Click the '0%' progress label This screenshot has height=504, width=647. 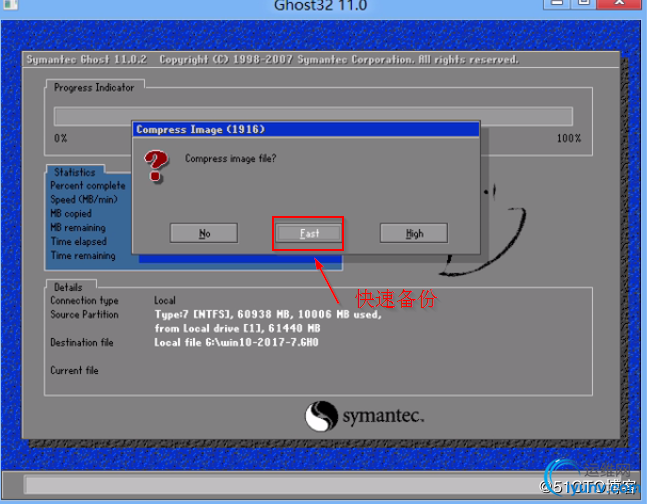pos(61,138)
